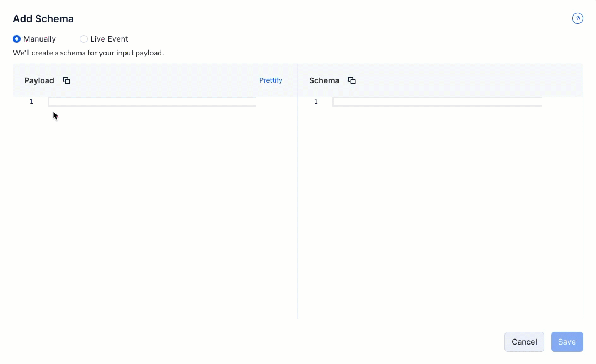Image resolution: width=596 pixels, height=364 pixels.
Task: Click the Payload panel title
Action: 39,80
